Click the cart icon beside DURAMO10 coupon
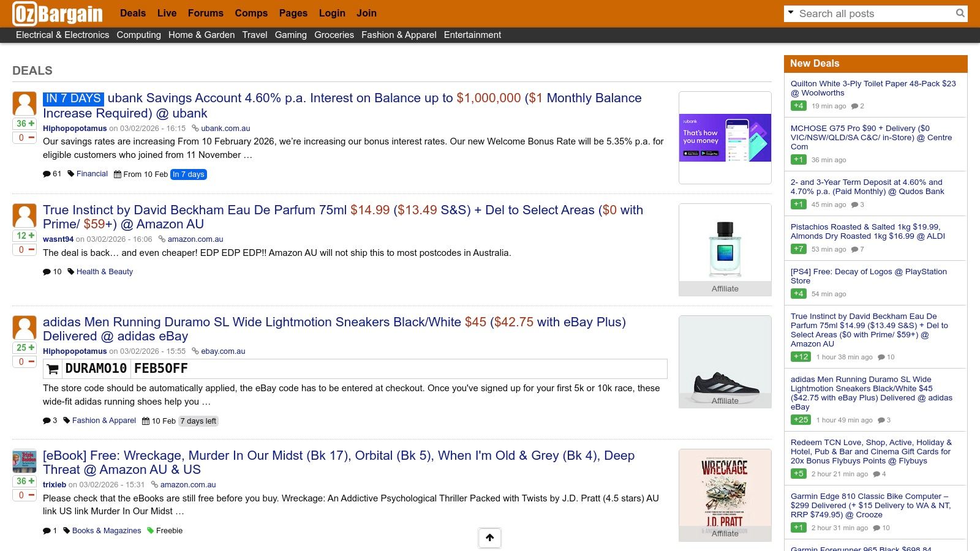 click(53, 369)
